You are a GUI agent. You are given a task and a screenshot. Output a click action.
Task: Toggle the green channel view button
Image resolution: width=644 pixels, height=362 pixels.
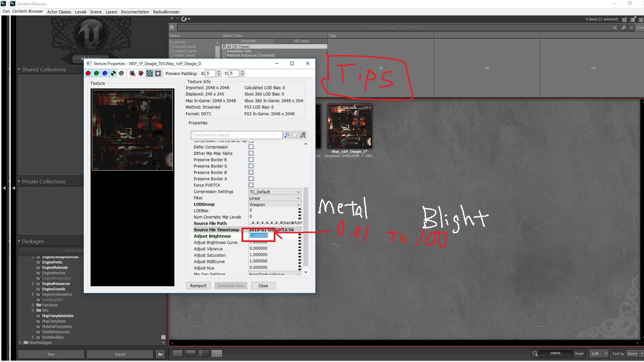tap(97, 73)
